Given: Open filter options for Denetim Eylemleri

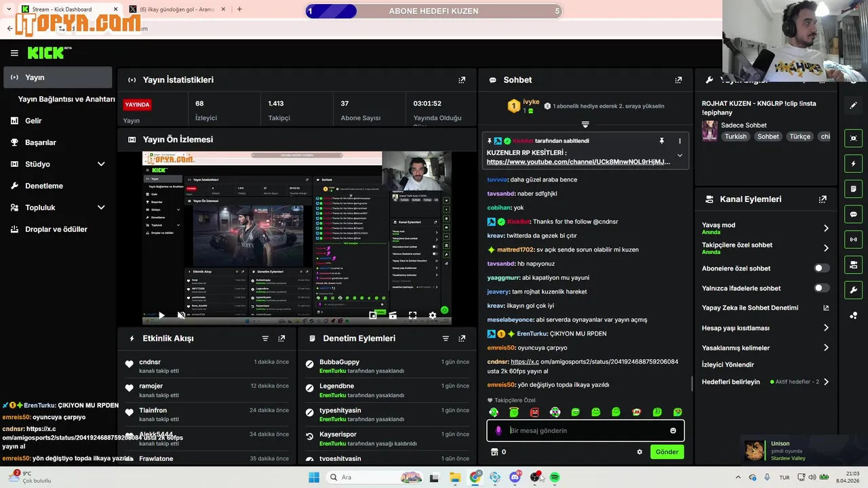Looking at the screenshot, I should click(x=446, y=338).
